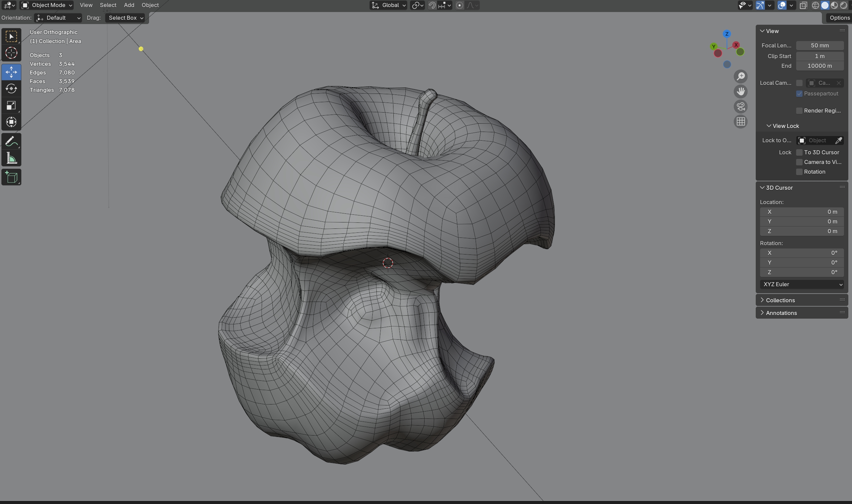
Task: Toggle the View Lock Rotation checkbox
Action: (x=799, y=172)
